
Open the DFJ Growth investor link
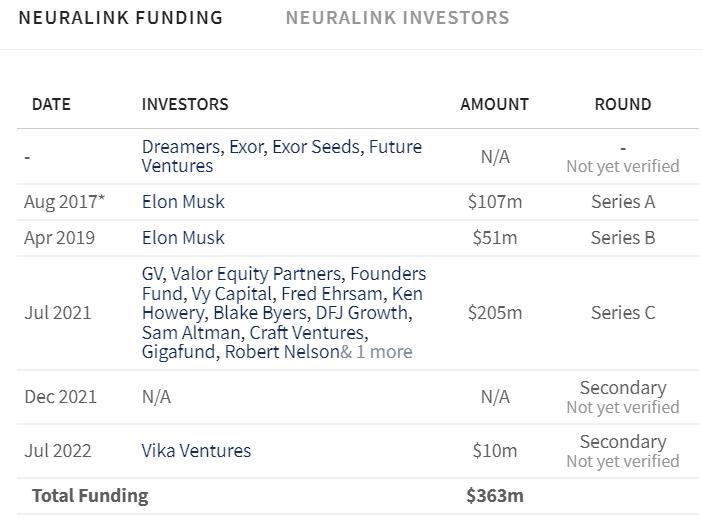pos(364,313)
